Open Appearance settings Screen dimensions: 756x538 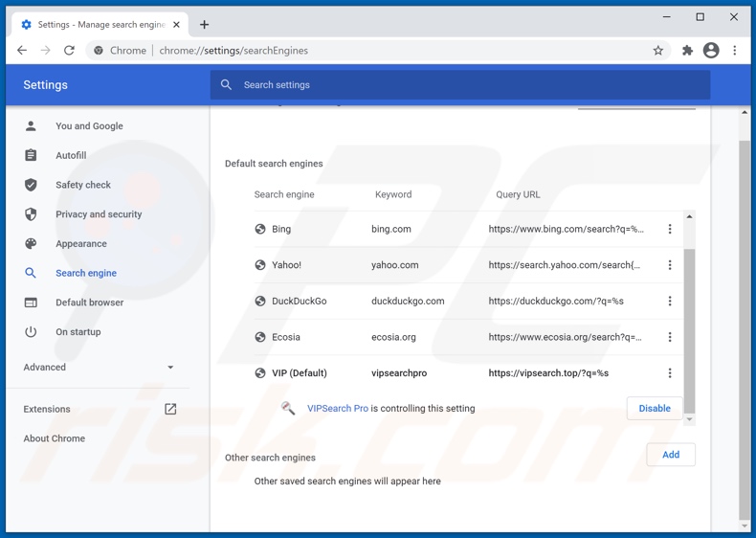coord(81,244)
